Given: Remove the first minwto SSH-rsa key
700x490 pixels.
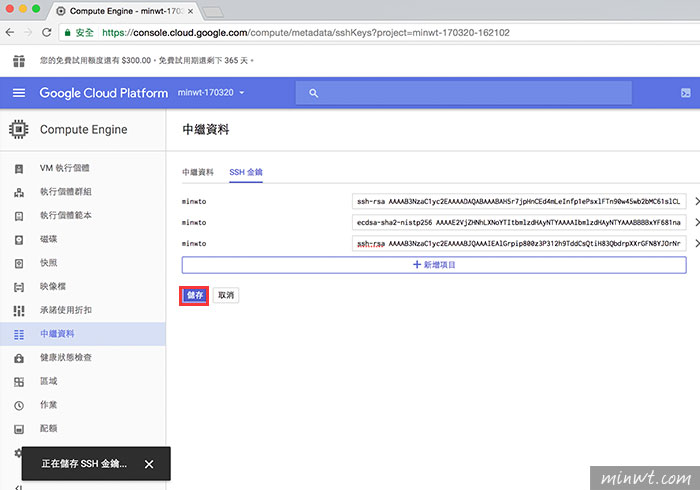Looking at the screenshot, I should point(696,201).
